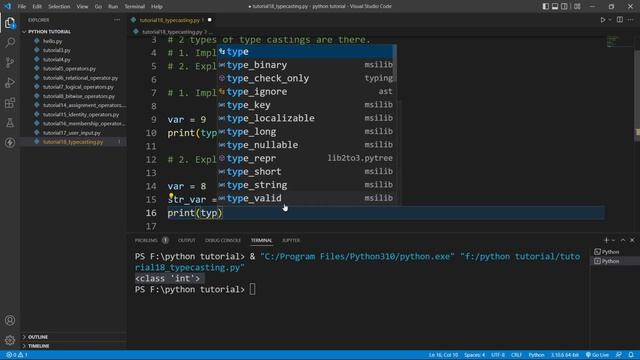Toggle the Primary Side Bar visibility
This screenshot has height=360, width=640.
545,7
